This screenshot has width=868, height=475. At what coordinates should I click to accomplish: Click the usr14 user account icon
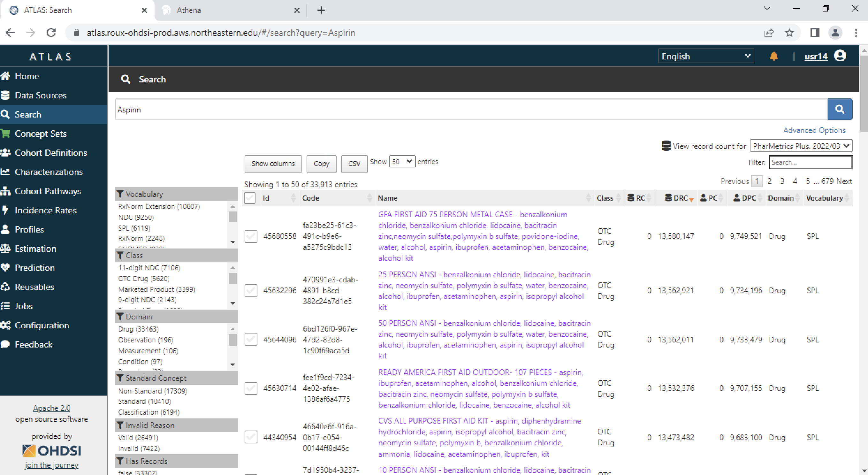click(840, 56)
